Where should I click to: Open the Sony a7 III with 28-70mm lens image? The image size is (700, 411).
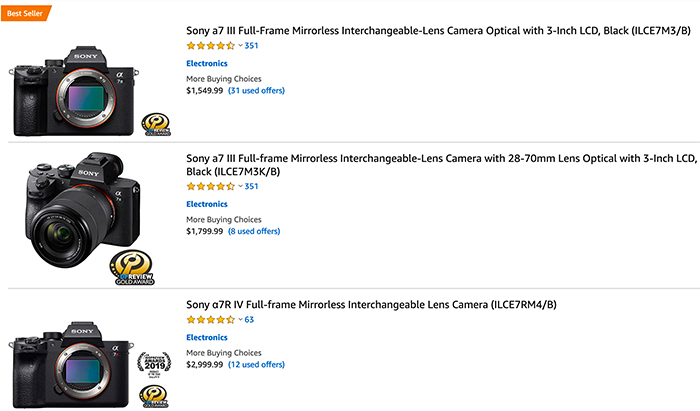(83, 210)
